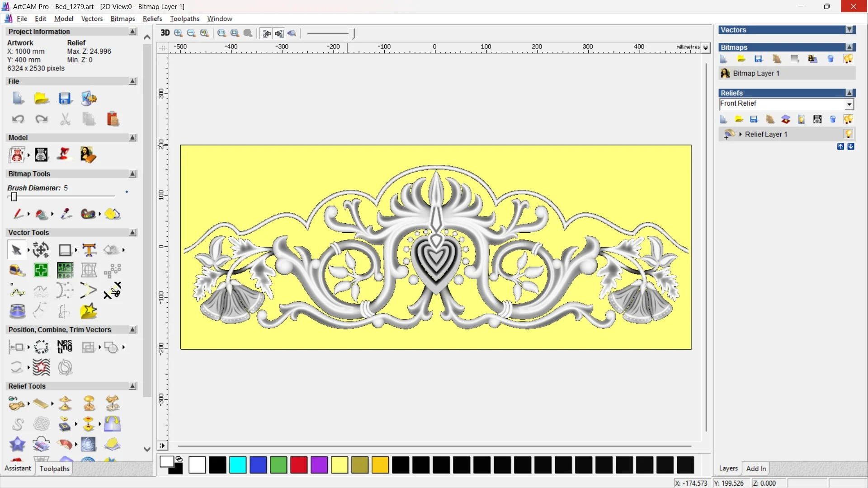Collapse the Project Information section

pyautogui.click(x=132, y=32)
